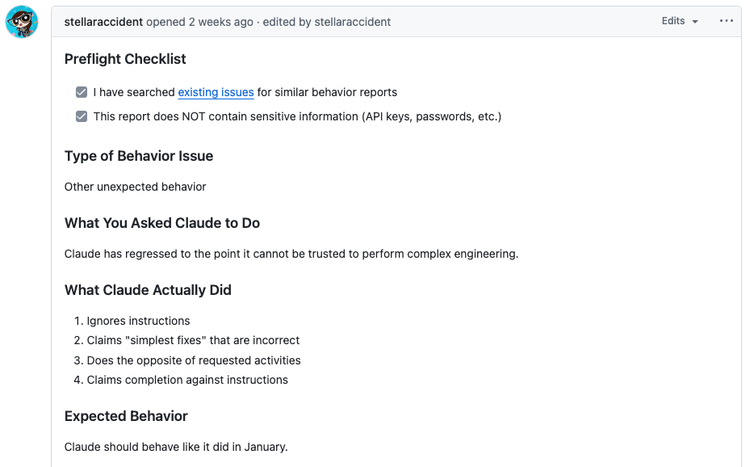This screenshot has width=750, height=467.
Task: Toggle the no sensitive information checkbox
Action: 82,116
